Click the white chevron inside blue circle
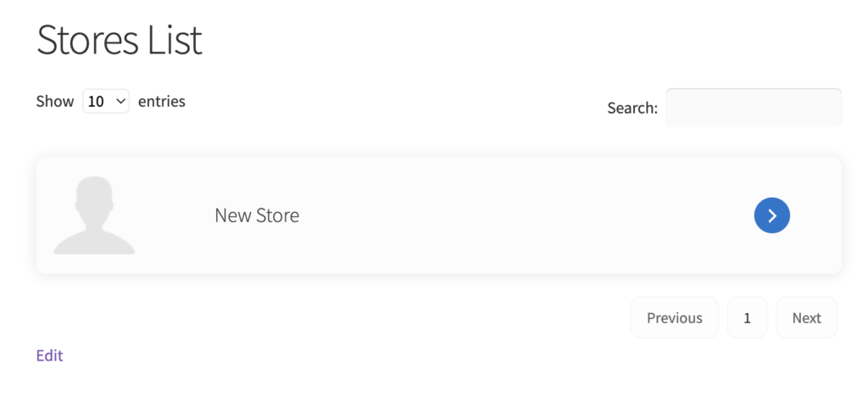The image size is (868, 402). coord(772,215)
